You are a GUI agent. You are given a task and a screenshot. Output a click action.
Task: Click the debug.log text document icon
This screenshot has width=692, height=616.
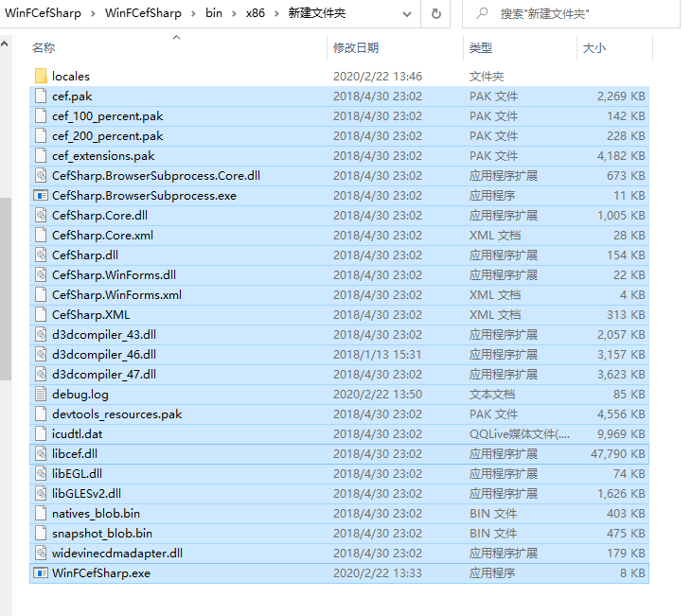click(41, 394)
